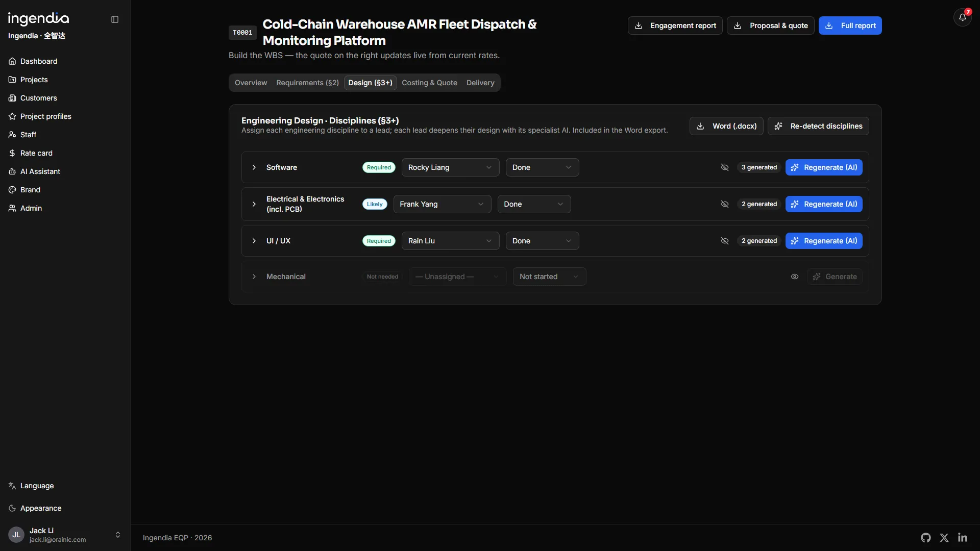This screenshot has height=551, width=980.
Task: Click Re-detect disciplines button
Action: click(x=818, y=126)
